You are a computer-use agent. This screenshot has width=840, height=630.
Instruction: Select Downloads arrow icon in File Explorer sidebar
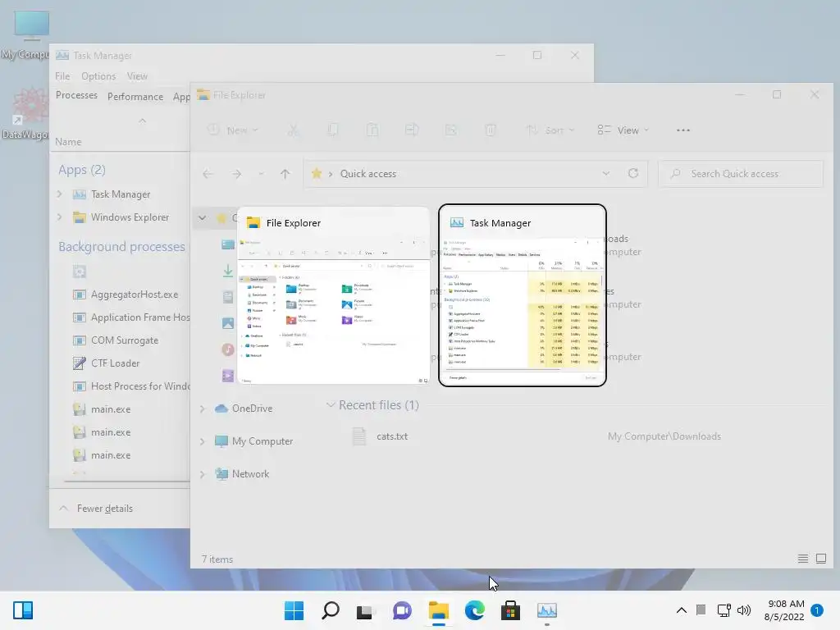[x=228, y=271]
